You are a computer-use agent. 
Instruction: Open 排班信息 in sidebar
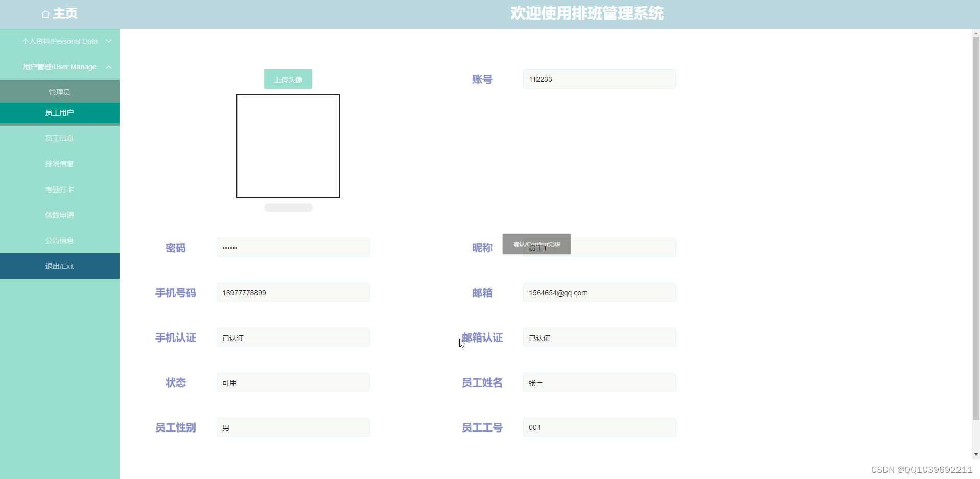60,164
